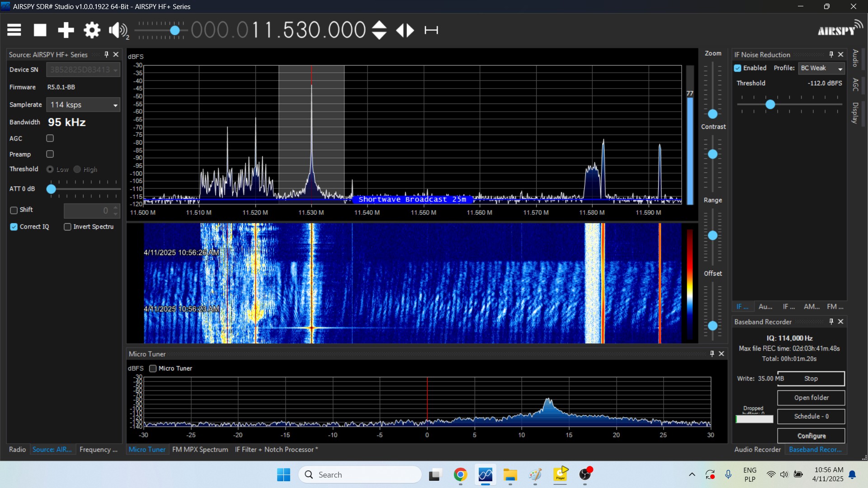Open the main hamburger menu
The image size is (868, 488).
tap(14, 30)
